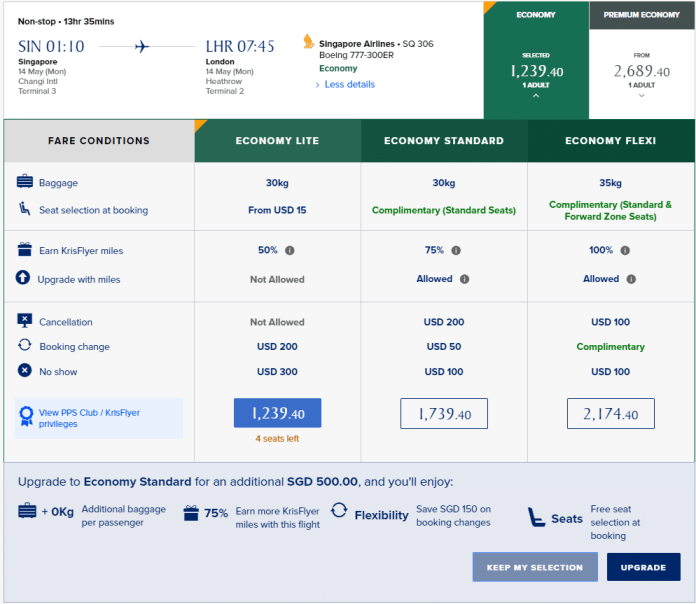Select the Economy Standard 1,739.40 fare

[x=443, y=414]
